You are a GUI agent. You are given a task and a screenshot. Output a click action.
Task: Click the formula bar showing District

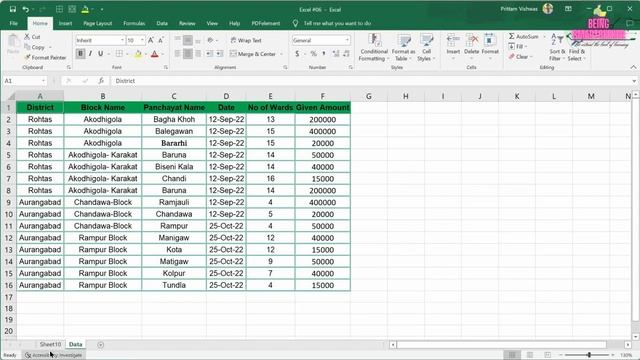pos(371,81)
